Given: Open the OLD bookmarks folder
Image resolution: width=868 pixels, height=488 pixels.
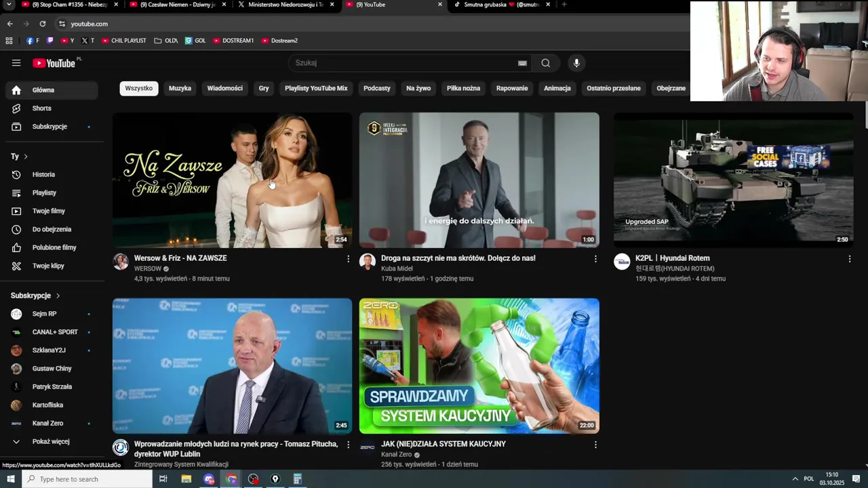Looking at the screenshot, I should (165, 41).
